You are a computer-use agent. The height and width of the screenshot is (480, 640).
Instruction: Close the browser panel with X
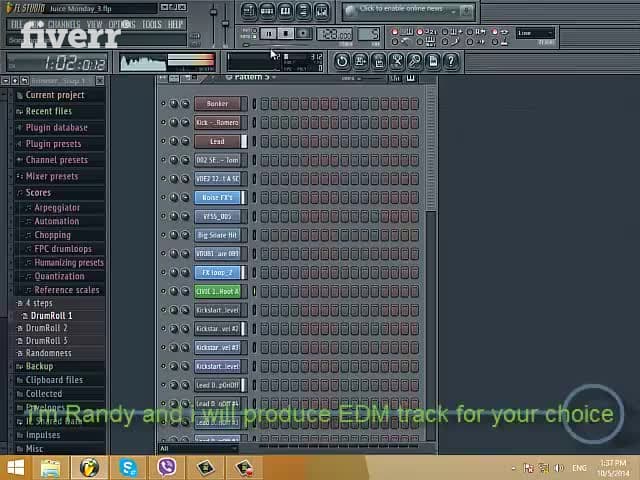[100, 81]
